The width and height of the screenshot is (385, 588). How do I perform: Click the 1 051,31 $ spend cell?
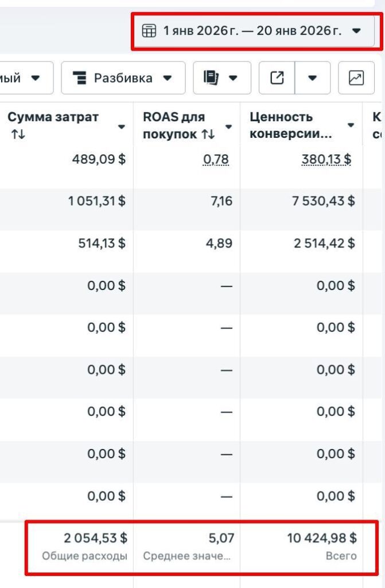(98, 201)
